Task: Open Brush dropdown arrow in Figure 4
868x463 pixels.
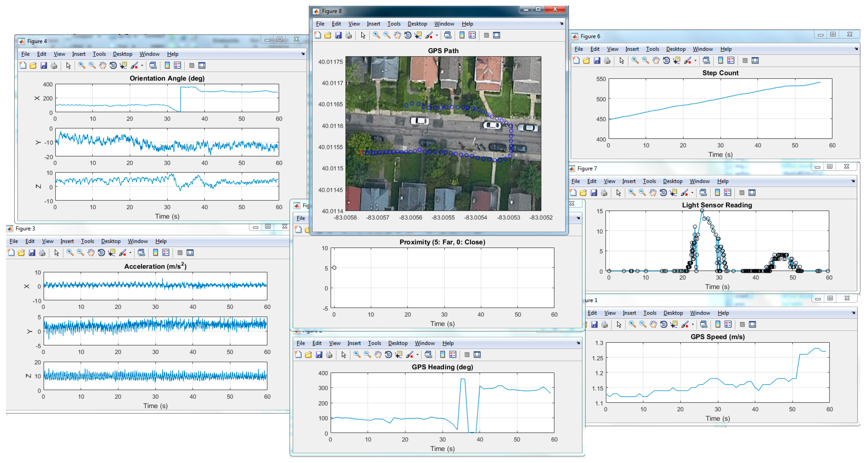Action: point(142,65)
